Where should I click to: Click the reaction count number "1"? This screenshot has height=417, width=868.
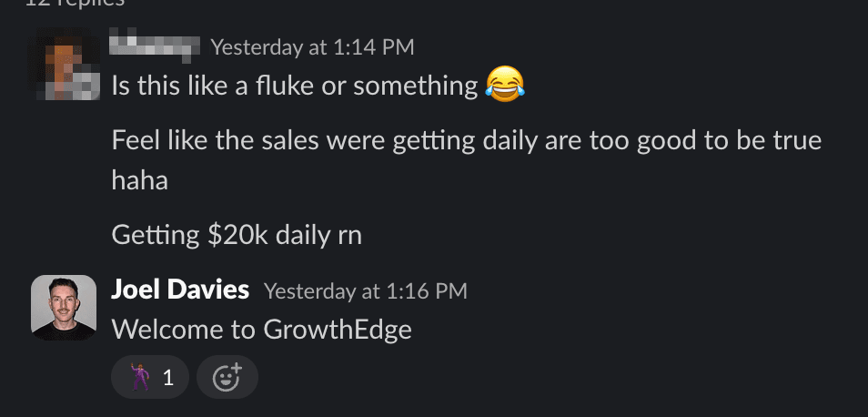coord(167,377)
